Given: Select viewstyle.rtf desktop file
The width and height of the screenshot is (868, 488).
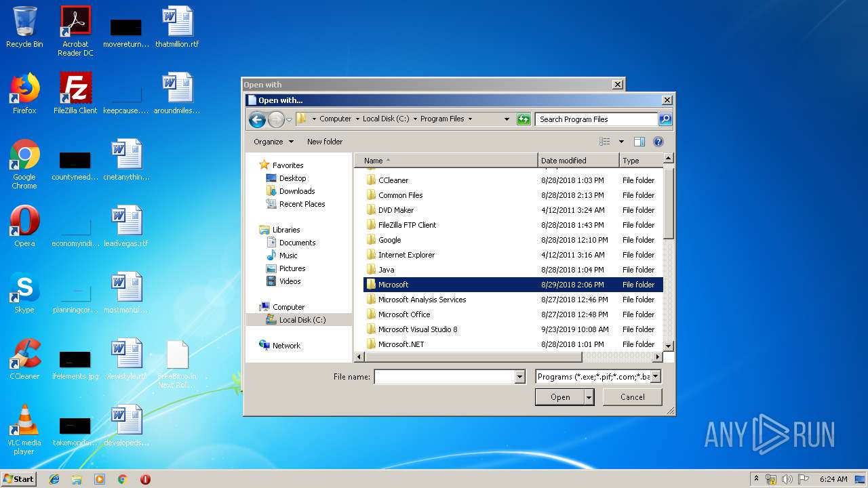Looking at the screenshot, I should pos(126,359).
